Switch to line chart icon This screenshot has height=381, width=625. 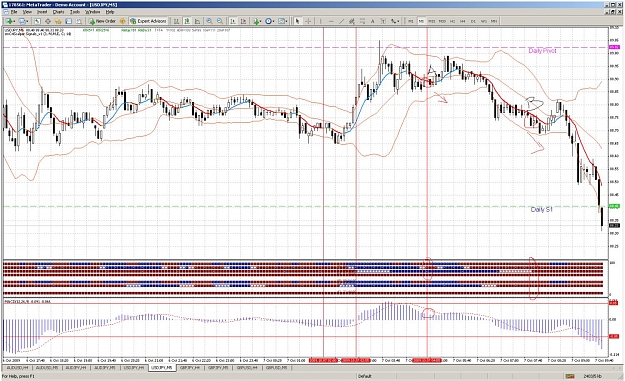point(197,21)
